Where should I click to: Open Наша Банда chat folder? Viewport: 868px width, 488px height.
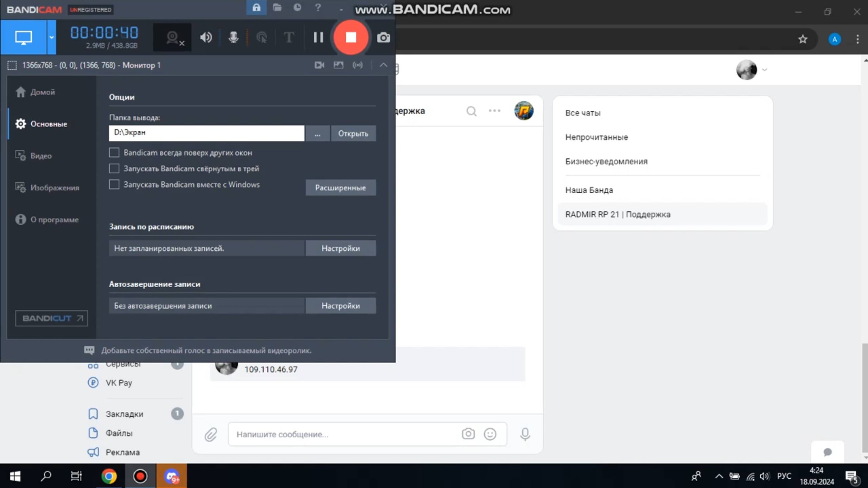point(589,190)
